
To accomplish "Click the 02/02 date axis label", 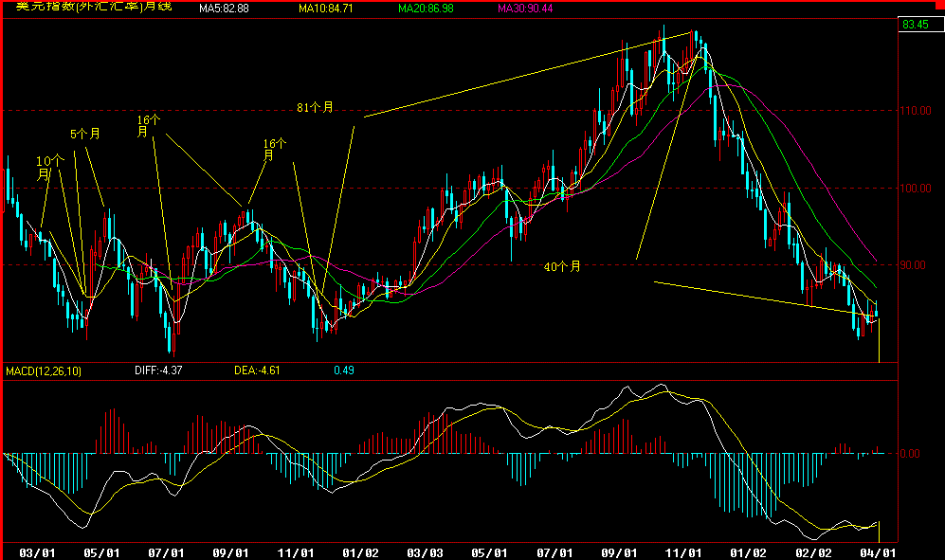I will [813, 552].
